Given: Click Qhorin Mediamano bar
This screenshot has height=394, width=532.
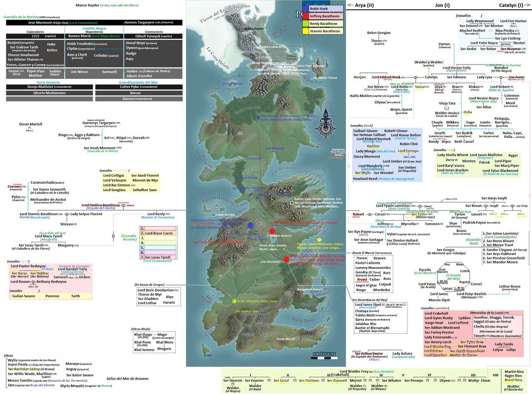Looking at the screenshot, I should click(x=49, y=93).
